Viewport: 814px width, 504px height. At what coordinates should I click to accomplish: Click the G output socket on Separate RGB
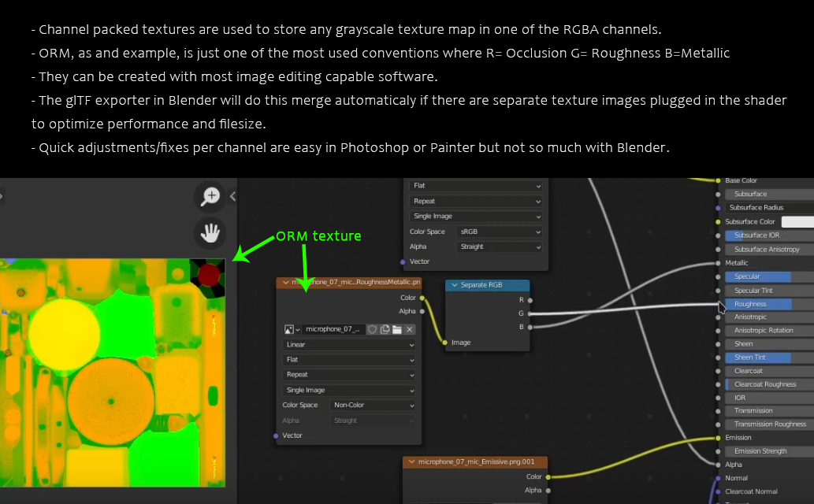tap(530, 313)
